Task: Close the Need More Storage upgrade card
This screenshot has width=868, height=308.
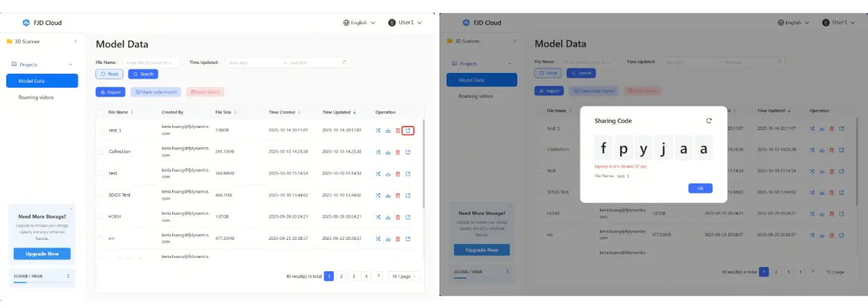Action: (71, 208)
